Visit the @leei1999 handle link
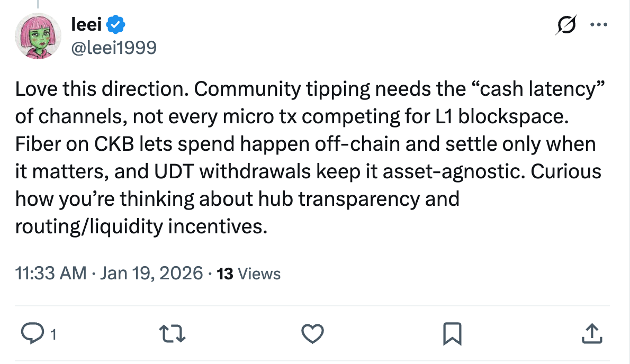Screen dimensions: 630x364 113,48
